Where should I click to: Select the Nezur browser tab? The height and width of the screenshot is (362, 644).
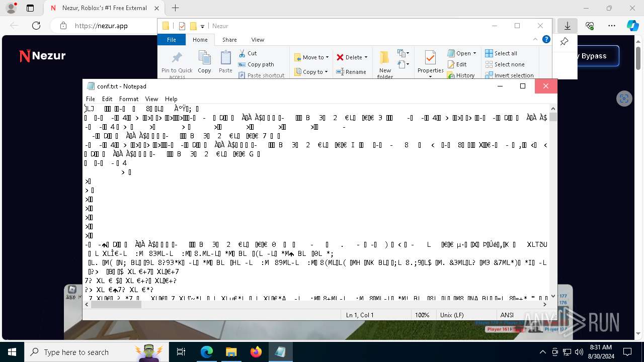click(x=105, y=8)
